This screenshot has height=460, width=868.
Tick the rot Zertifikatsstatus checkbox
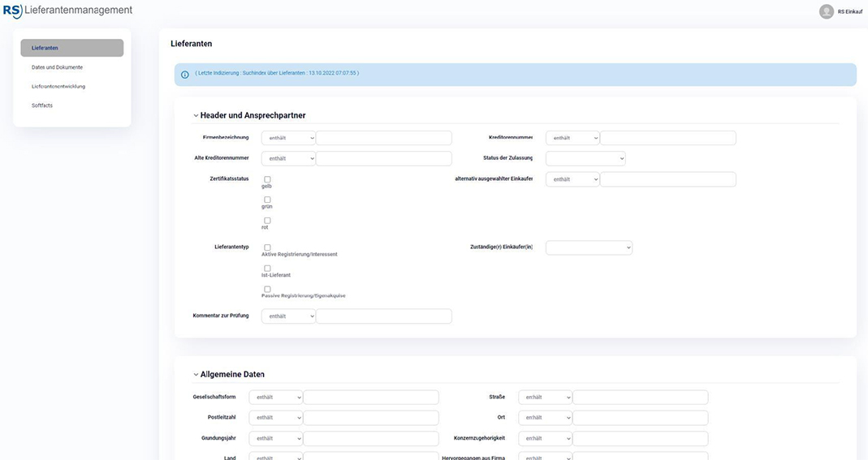pos(267,221)
